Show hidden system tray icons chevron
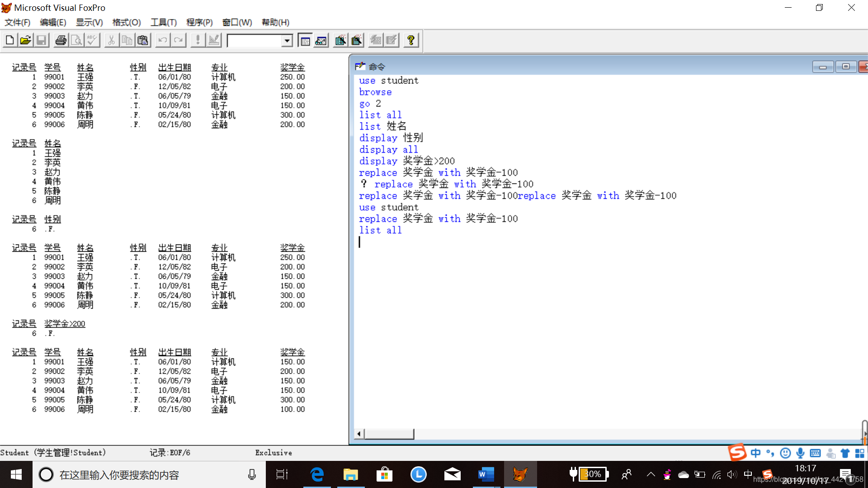The height and width of the screenshot is (488, 868). 651,474
